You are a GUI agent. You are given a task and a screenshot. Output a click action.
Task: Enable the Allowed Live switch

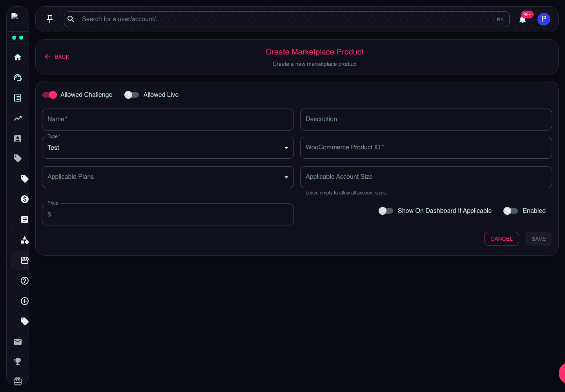(131, 95)
